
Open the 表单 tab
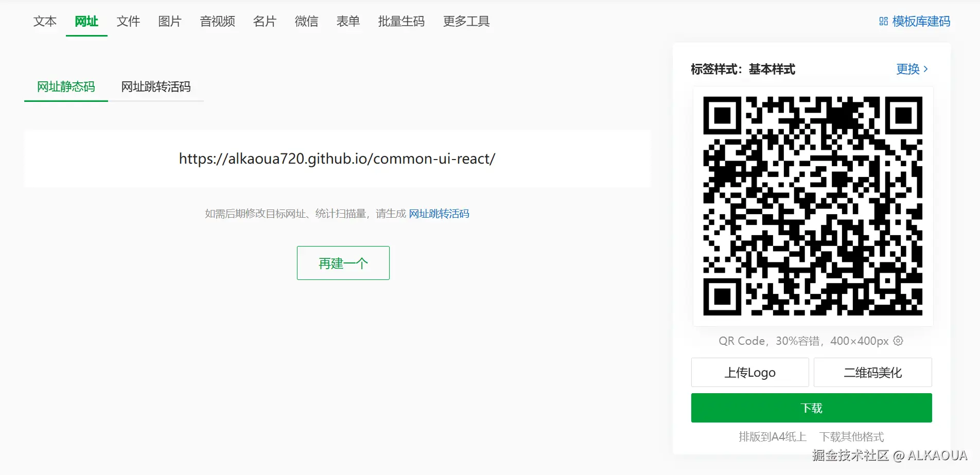(348, 21)
